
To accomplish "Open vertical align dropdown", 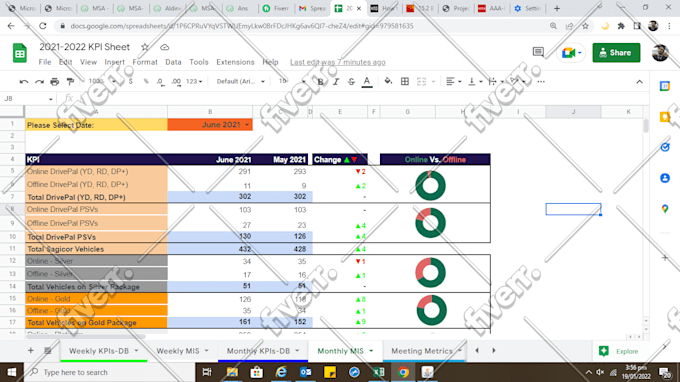I will (475, 82).
